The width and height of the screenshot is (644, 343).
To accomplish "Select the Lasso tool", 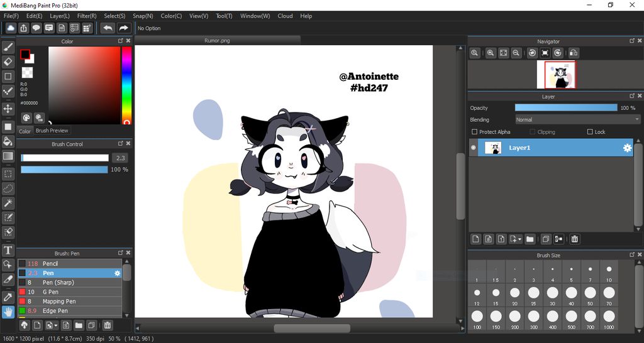I will [x=8, y=188].
